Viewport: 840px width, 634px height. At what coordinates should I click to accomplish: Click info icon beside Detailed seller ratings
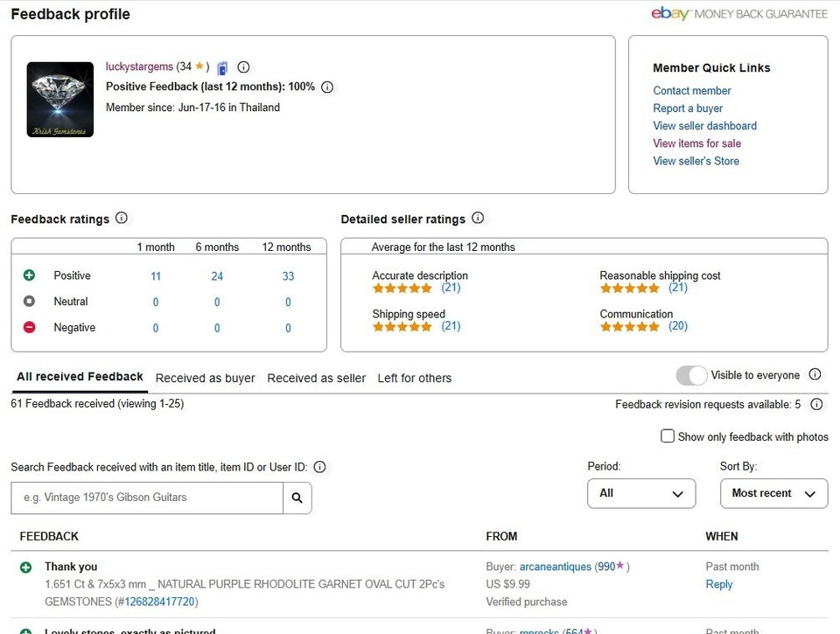pyautogui.click(x=478, y=219)
